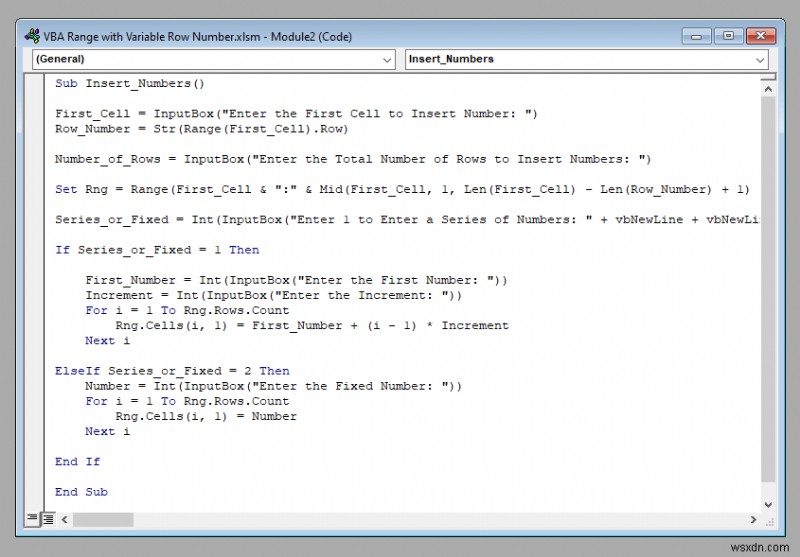Screen dimensions: 800x557
Task: Click the split bar above vertical scrollbar
Action: 768,77
